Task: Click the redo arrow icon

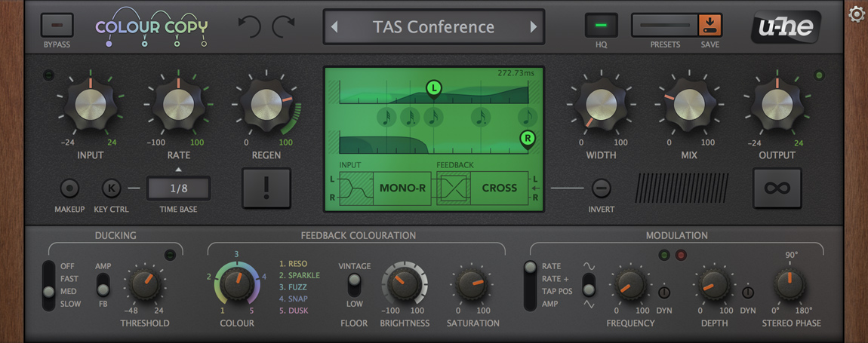Action: coord(284,26)
